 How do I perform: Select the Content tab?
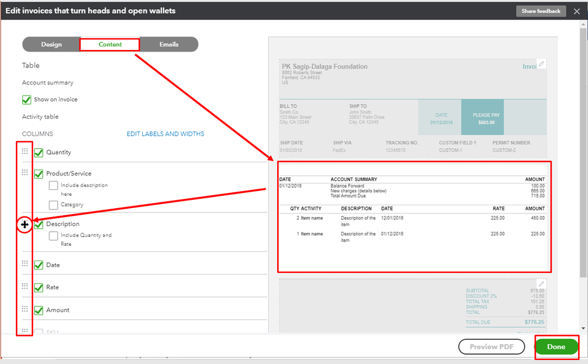(x=110, y=44)
